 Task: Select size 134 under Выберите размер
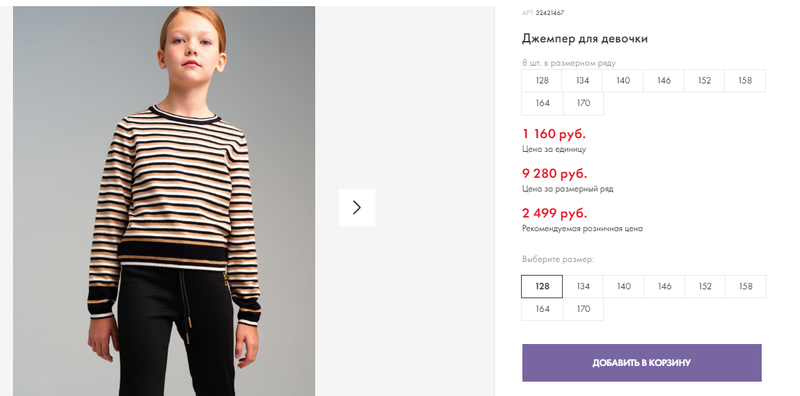[583, 286]
